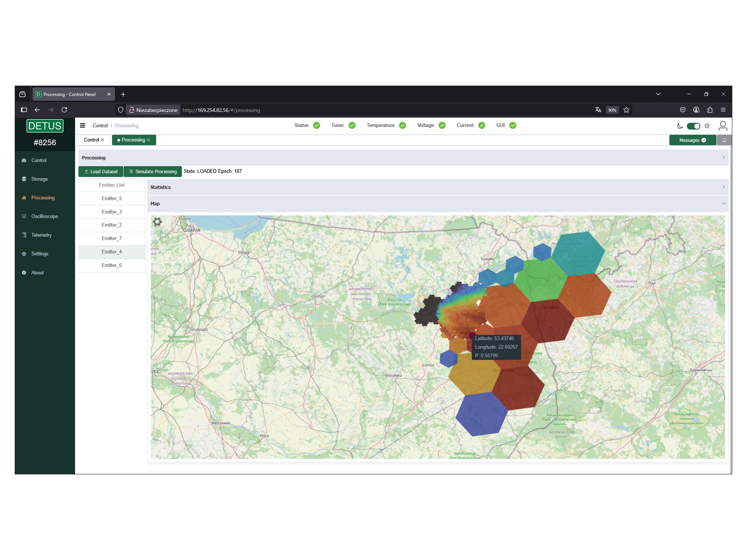Screen dimensions: 747x560
Task: Open browser translate icon
Action: 598,110
